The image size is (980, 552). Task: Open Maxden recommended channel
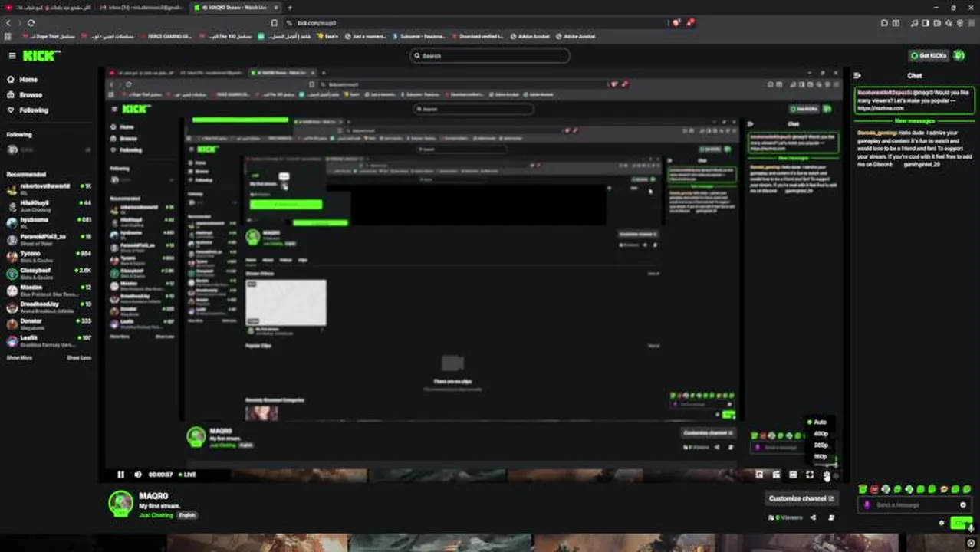(x=48, y=290)
